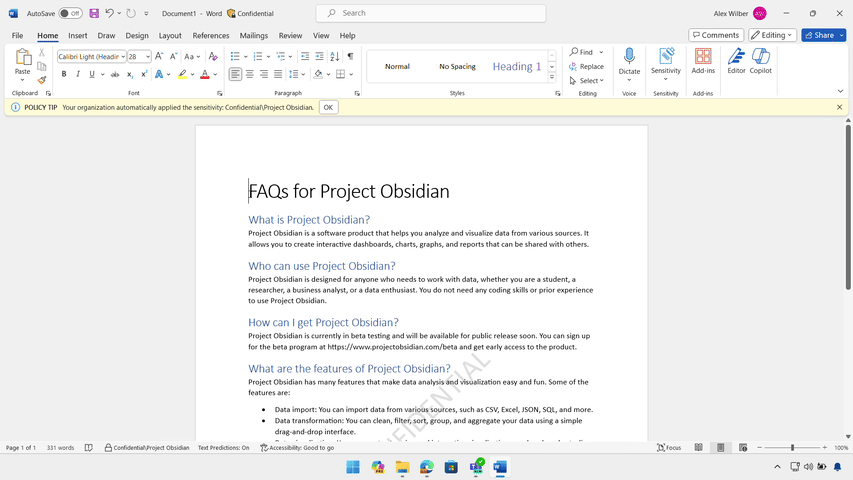Click the Replace command
This screenshot has width=853, height=480.
point(586,66)
